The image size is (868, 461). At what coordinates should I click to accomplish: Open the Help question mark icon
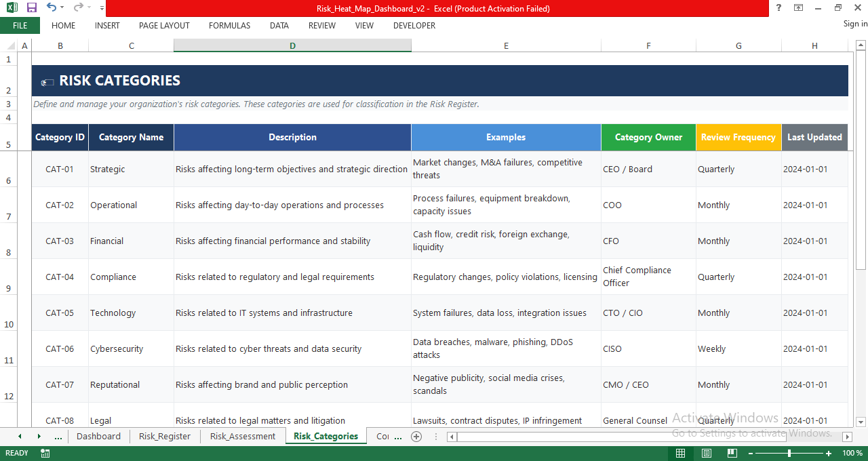[x=778, y=7]
